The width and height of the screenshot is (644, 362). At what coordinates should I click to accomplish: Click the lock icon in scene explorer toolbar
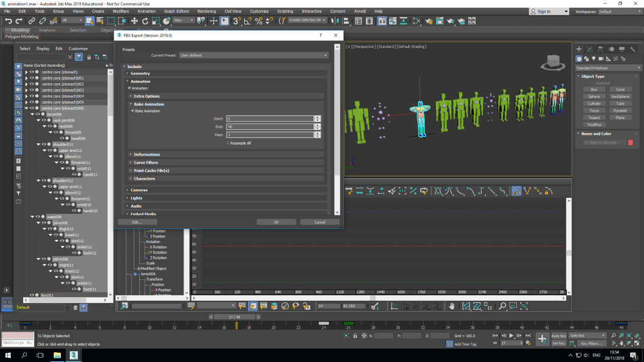click(x=89, y=57)
